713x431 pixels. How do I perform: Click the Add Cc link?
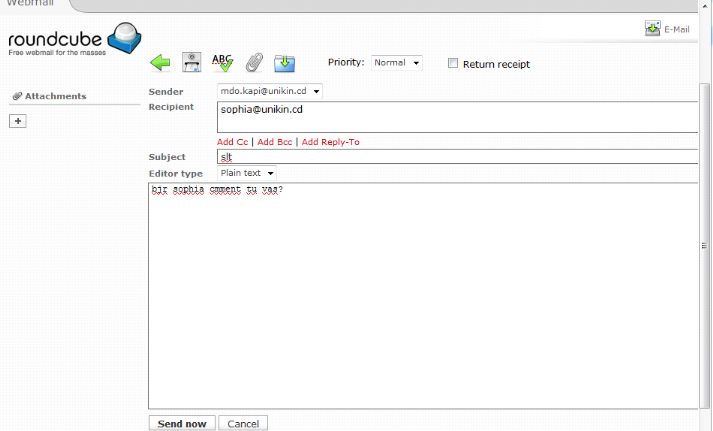point(232,142)
